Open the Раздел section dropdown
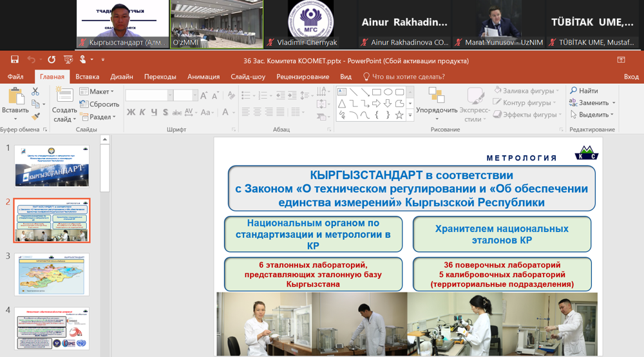 98,117
